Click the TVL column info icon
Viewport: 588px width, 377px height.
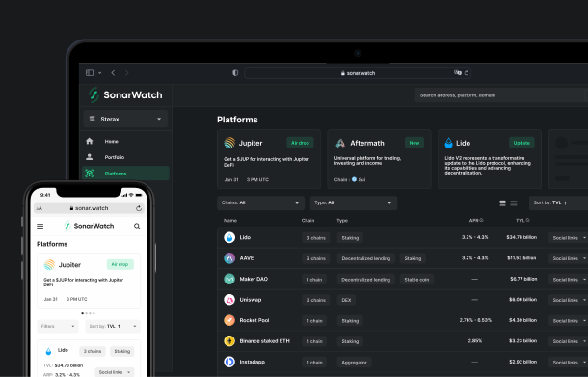click(527, 220)
